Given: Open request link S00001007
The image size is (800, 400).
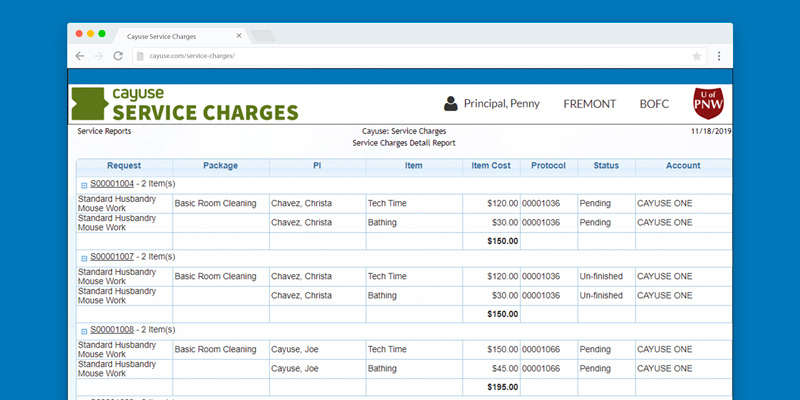Looking at the screenshot, I should click(x=112, y=257).
